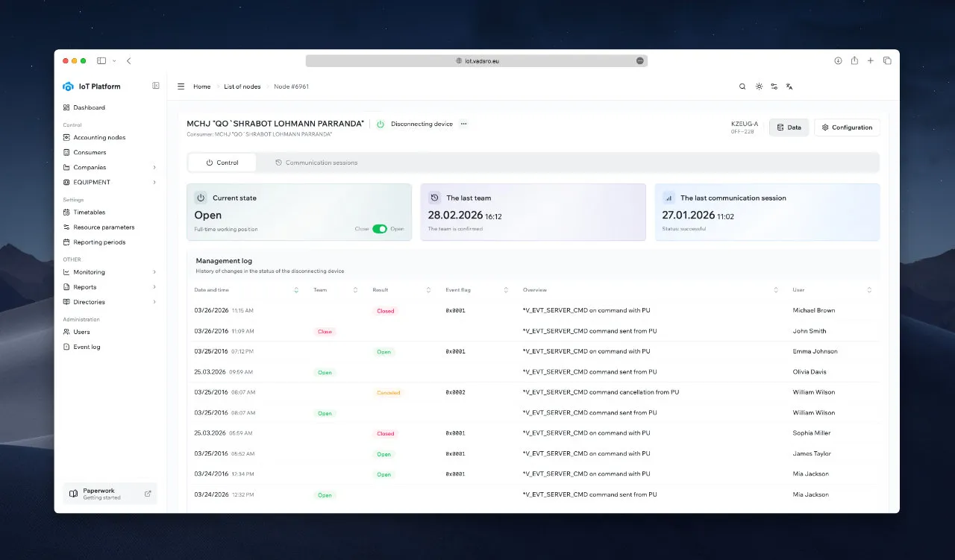Switch the Current state toggle to Close
This screenshot has width=955, height=560.
[378, 230]
